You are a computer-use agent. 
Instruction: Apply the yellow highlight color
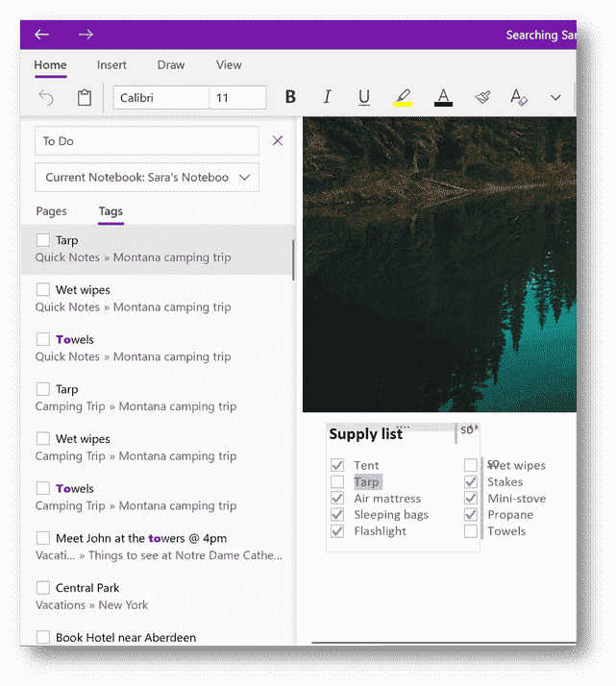404,97
